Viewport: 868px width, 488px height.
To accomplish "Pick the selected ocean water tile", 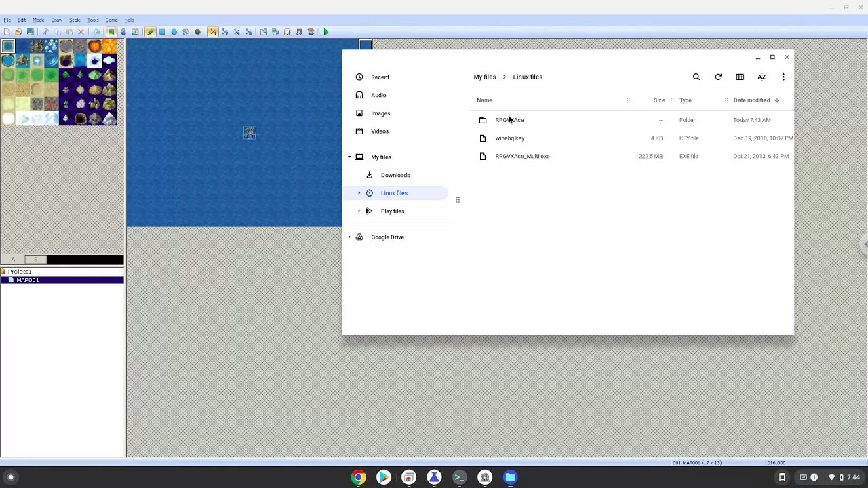I will (8, 46).
